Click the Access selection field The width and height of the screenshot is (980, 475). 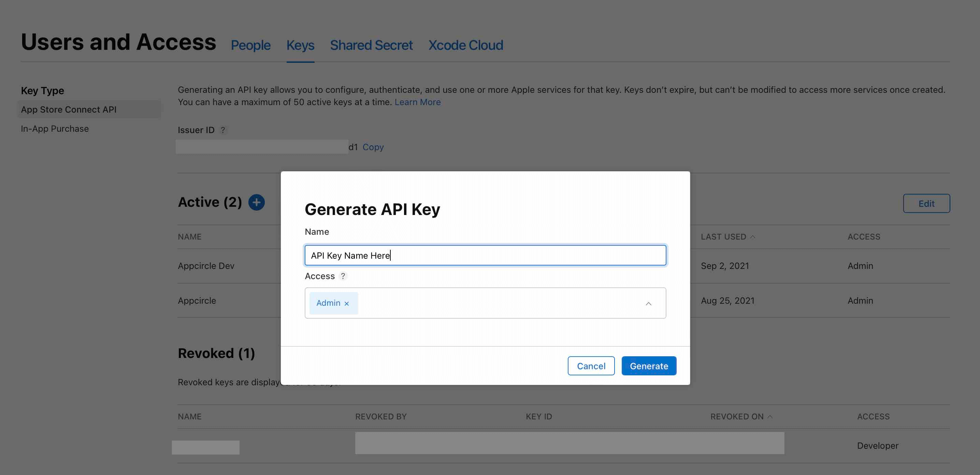point(485,303)
